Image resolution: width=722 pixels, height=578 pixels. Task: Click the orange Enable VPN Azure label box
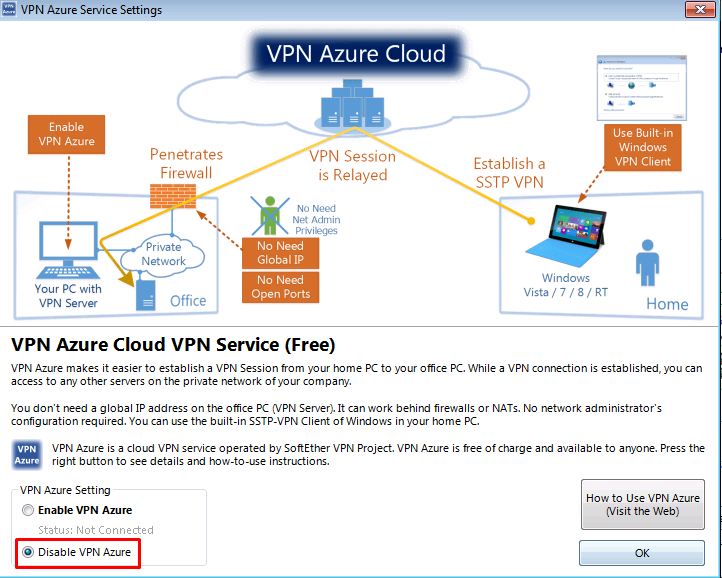pos(66,134)
